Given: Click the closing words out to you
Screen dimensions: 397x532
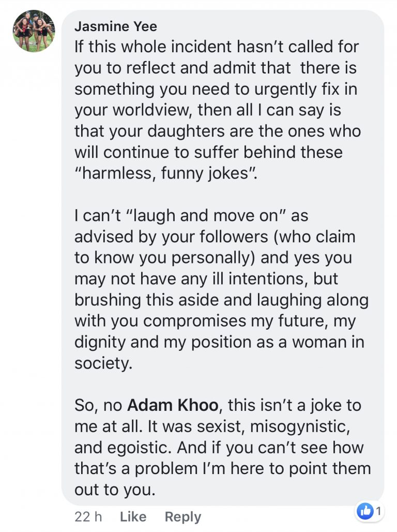Looking at the screenshot, I should pos(115,490).
